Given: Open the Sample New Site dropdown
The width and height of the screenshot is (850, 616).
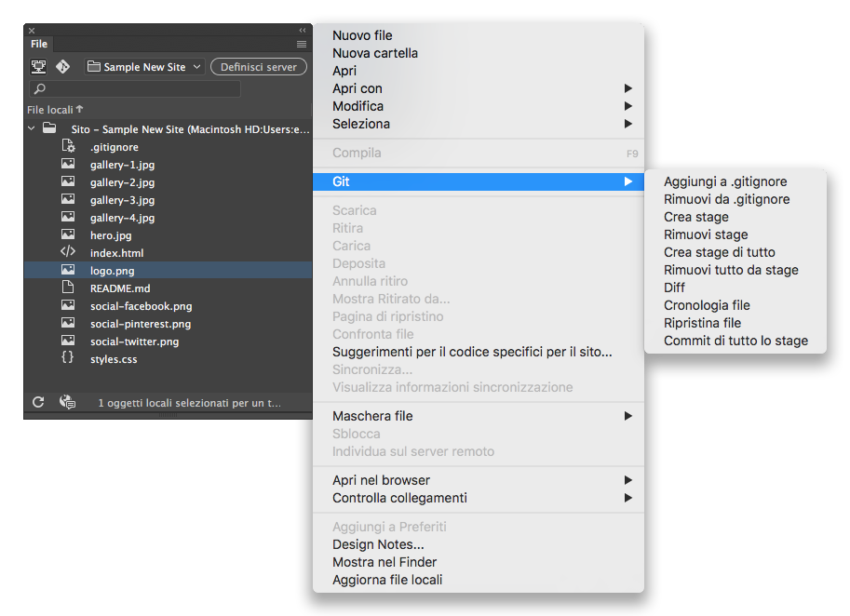Looking at the screenshot, I should [x=144, y=67].
